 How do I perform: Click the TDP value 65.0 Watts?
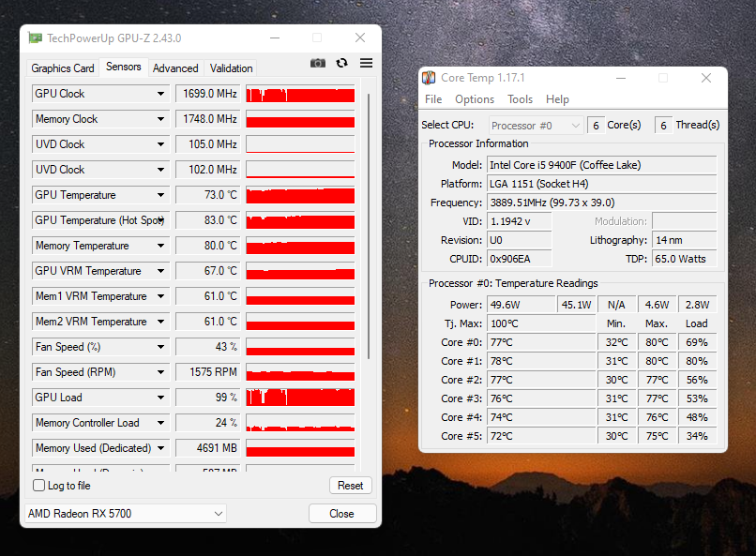click(x=684, y=259)
